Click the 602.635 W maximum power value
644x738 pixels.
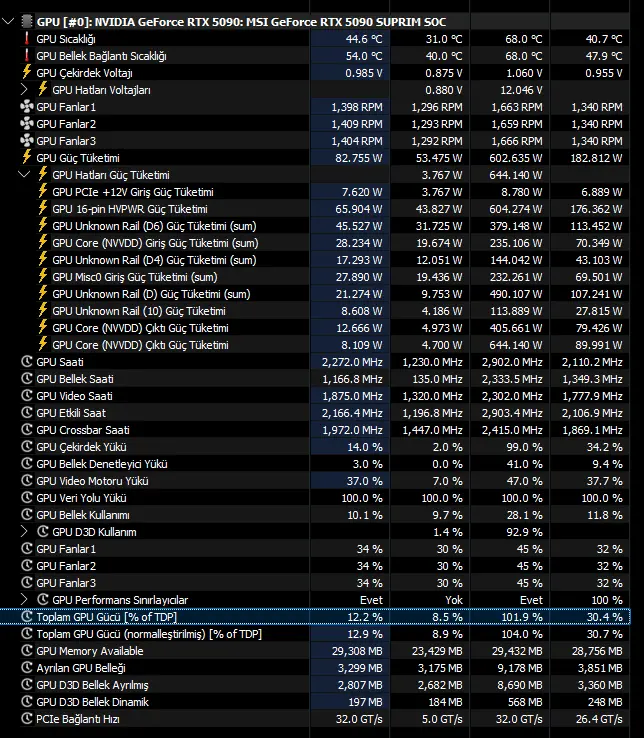(515, 158)
